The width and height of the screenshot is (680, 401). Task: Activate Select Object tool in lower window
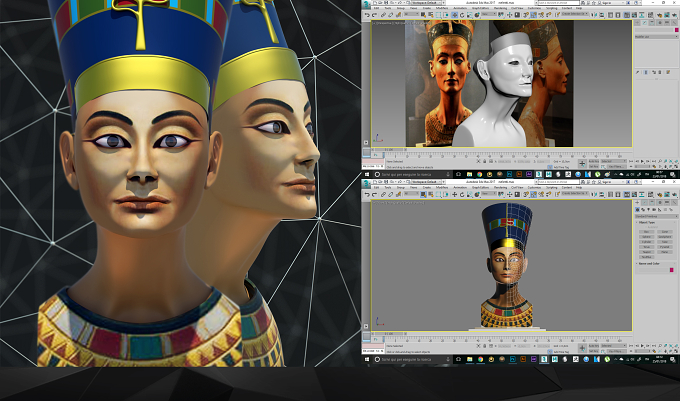coord(423,194)
